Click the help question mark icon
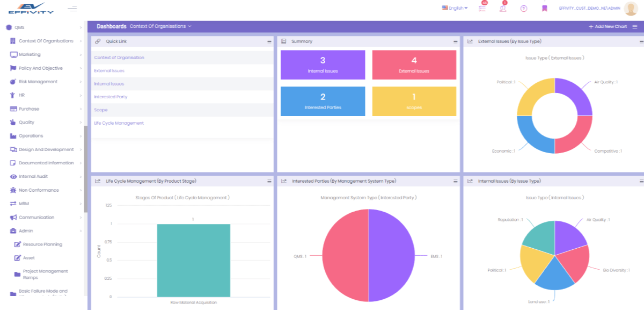The image size is (644, 310). 524,9
